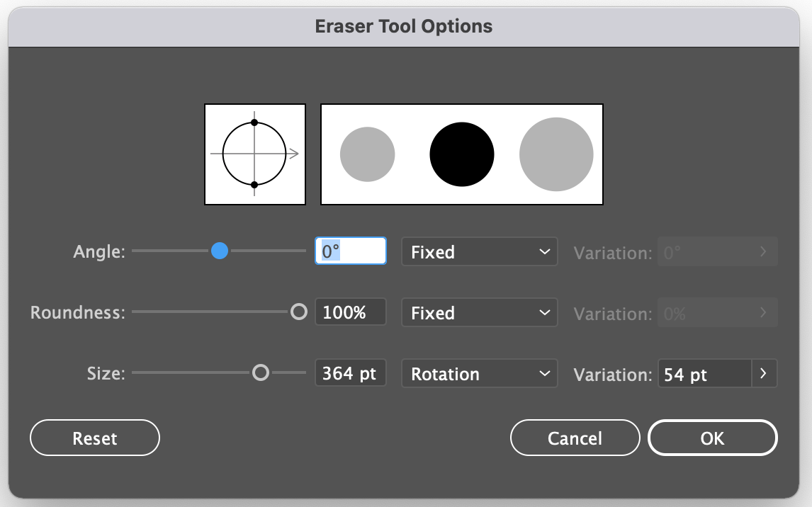Click the Size slider handle

point(261,372)
